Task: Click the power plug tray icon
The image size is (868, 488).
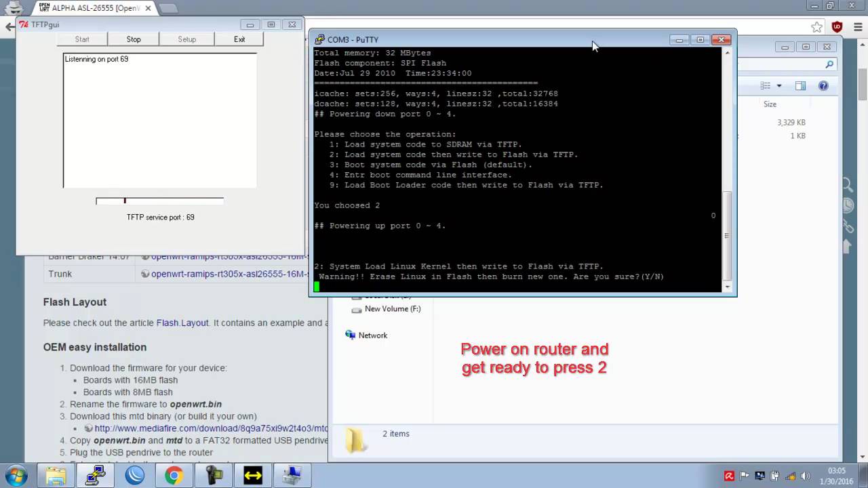Action: click(775, 476)
